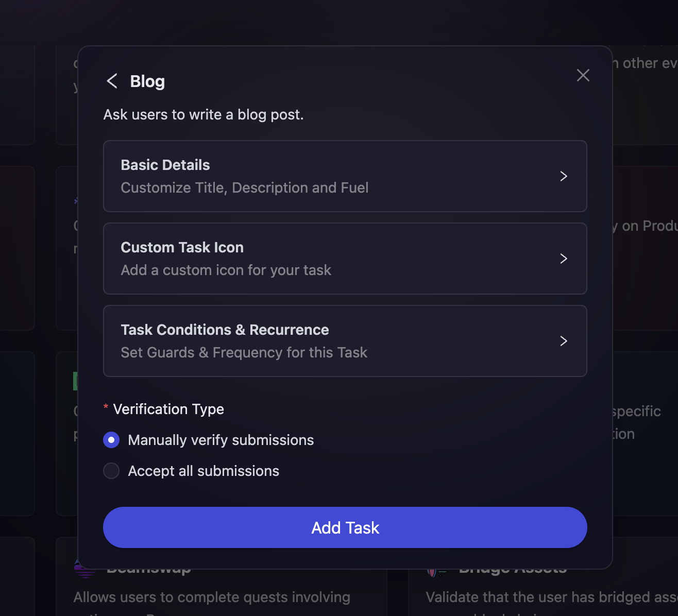Select Accept all submissions radio button

(x=111, y=471)
